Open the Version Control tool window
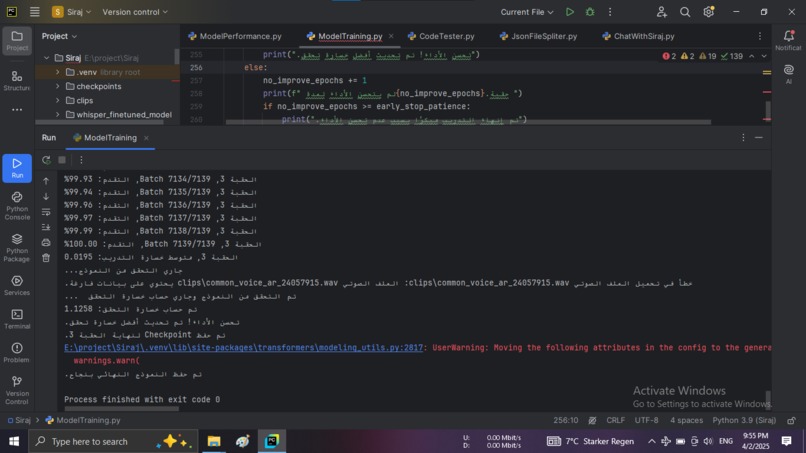The height and width of the screenshot is (453, 806). pyautogui.click(x=17, y=390)
